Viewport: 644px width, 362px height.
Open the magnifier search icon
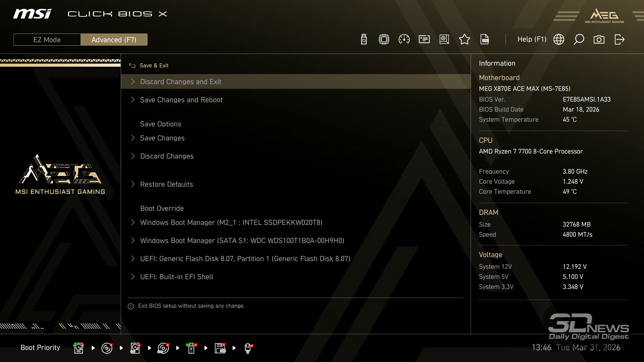point(579,40)
